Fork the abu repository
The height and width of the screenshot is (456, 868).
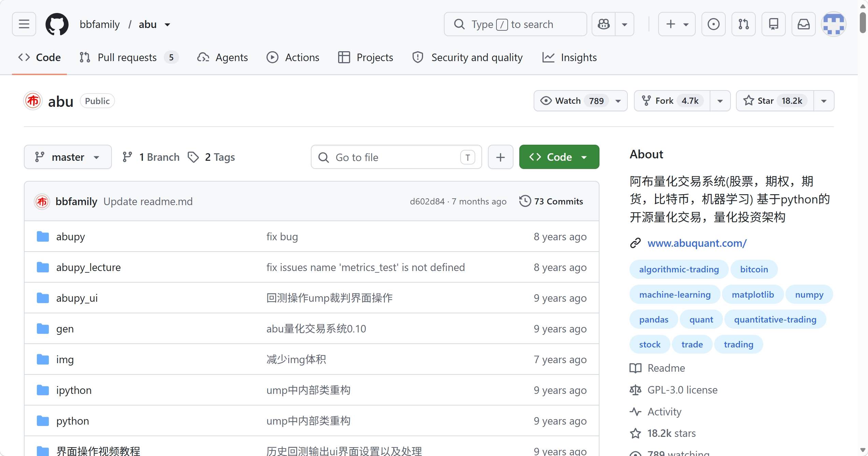click(672, 101)
